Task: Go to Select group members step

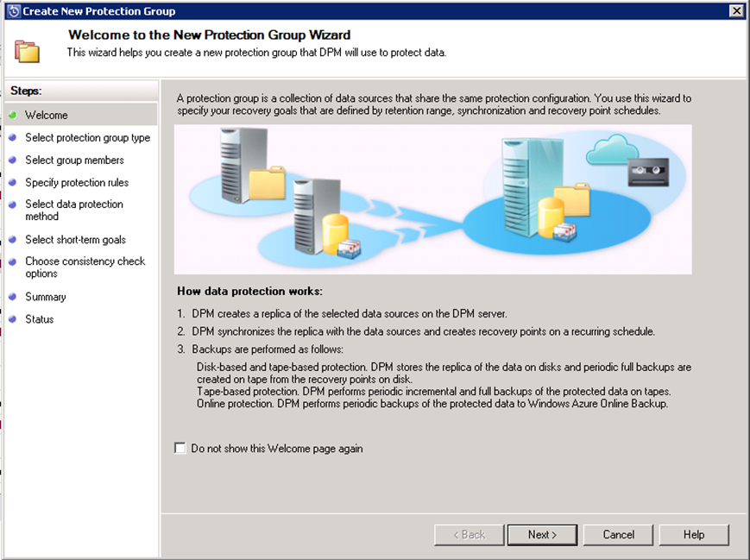Action: click(74, 160)
